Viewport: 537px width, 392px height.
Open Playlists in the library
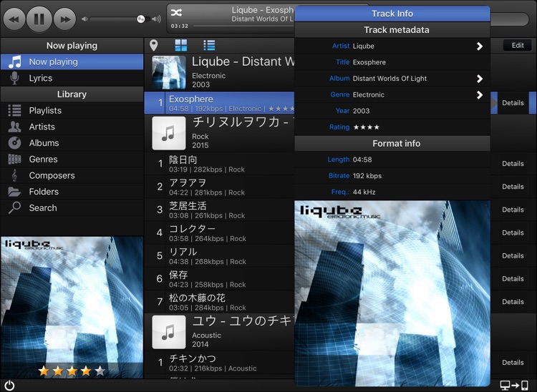[x=72, y=110]
